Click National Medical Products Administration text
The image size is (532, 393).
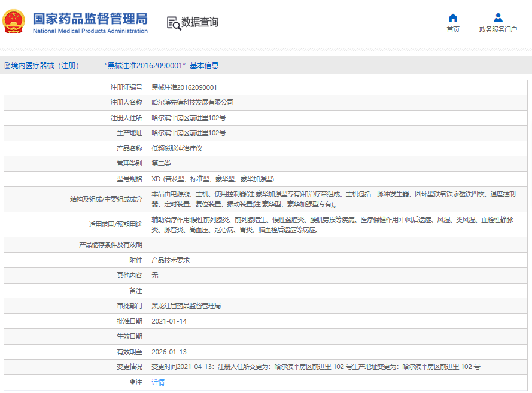click(90, 31)
